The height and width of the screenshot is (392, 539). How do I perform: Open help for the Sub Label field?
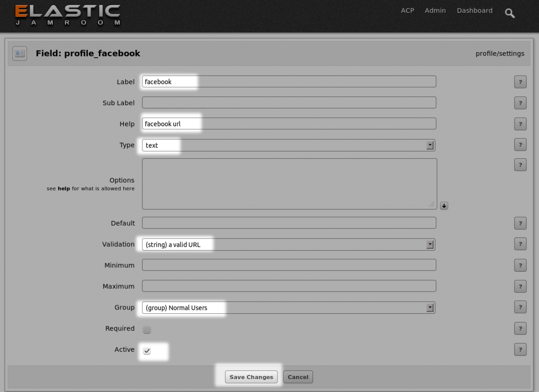520,103
